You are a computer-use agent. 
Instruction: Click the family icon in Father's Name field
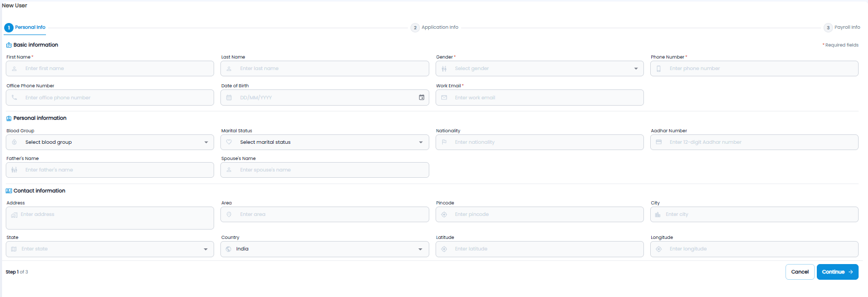click(15, 170)
